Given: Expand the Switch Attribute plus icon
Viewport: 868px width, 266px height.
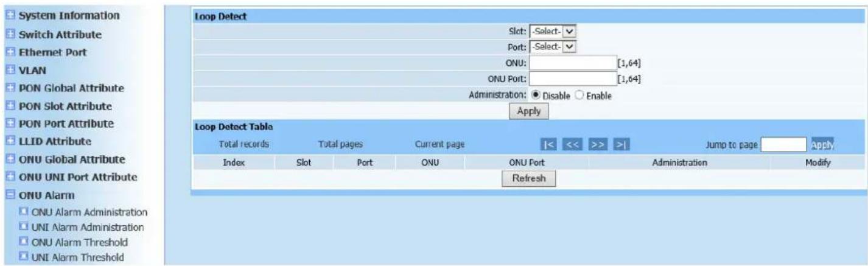Looking at the screenshot, I should tap(9, 34).
